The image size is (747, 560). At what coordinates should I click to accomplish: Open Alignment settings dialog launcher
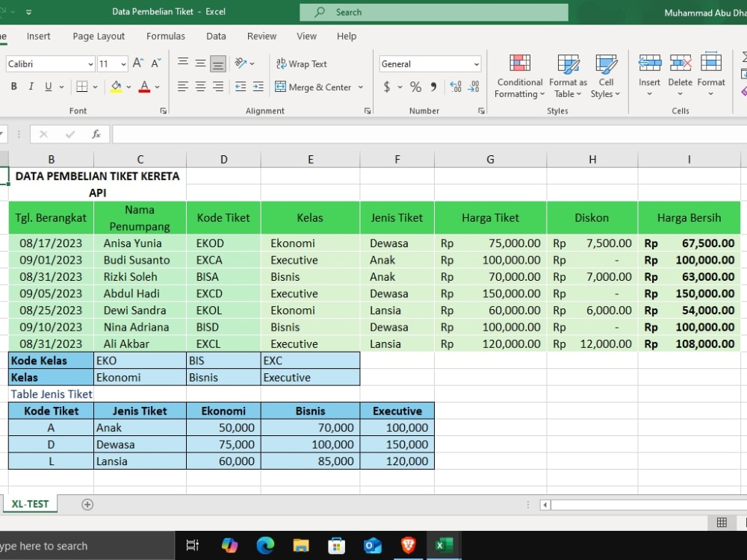[x=368, y=111]
